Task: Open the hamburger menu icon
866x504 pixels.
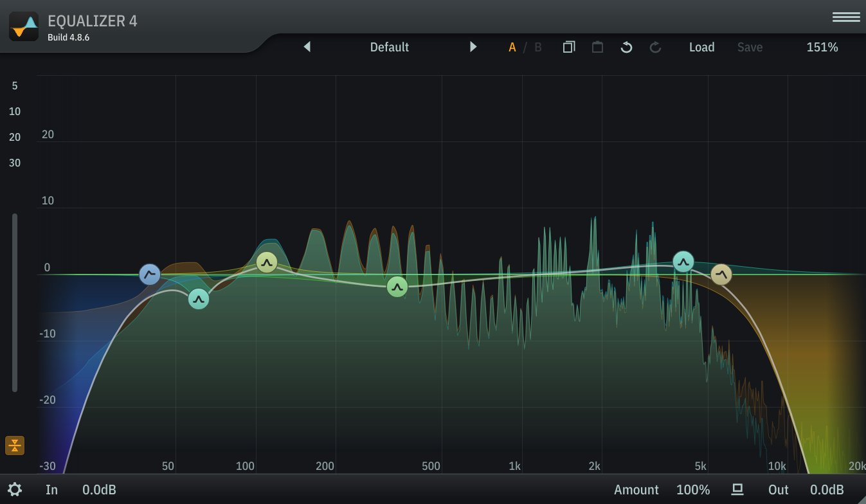Action: pyautogui.click(x=846, y=17)
